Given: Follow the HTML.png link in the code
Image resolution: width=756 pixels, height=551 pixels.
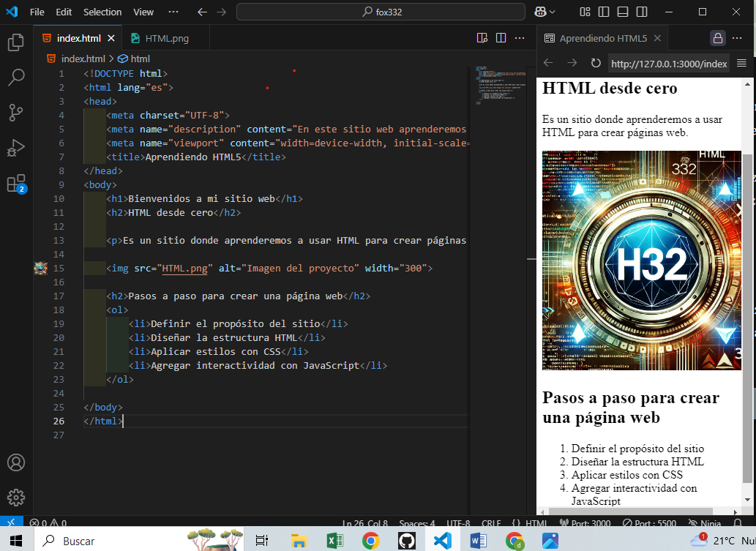Looking at the screenshot, I should click(x=184, y=268).
